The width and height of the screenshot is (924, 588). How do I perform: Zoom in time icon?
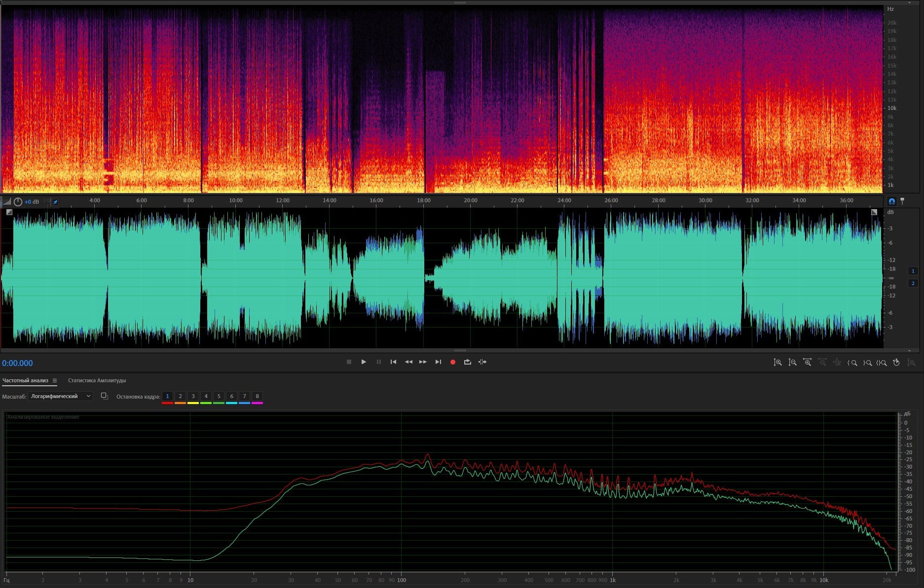pyautogui.click(x=807, y=363)
